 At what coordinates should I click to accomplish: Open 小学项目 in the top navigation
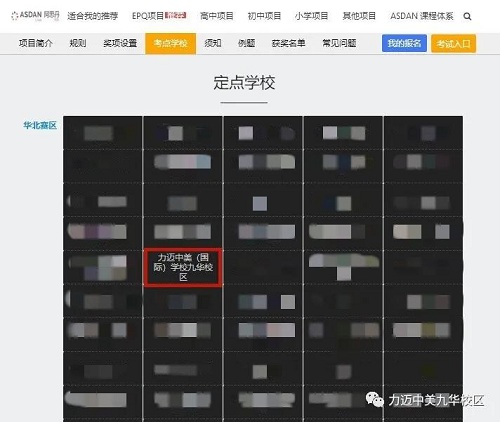(x=312, y=16)
